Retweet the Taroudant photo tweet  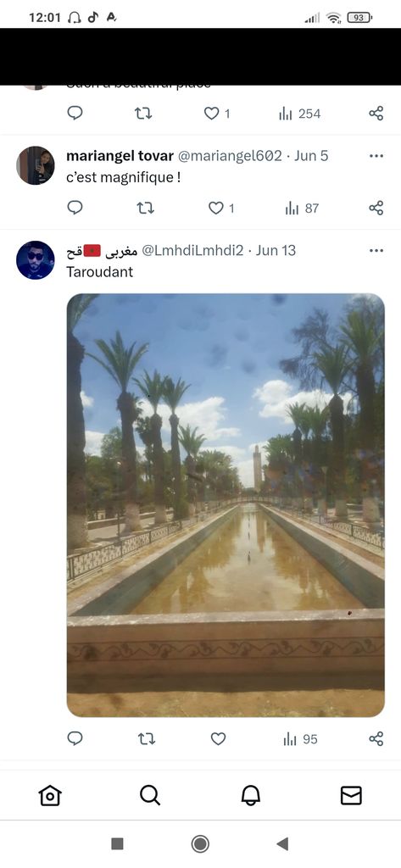[146, 739]
